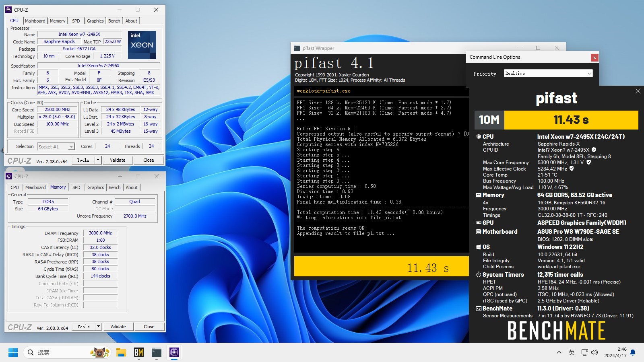Click Close button in upper CPU-Z window

tap(149, 160)
